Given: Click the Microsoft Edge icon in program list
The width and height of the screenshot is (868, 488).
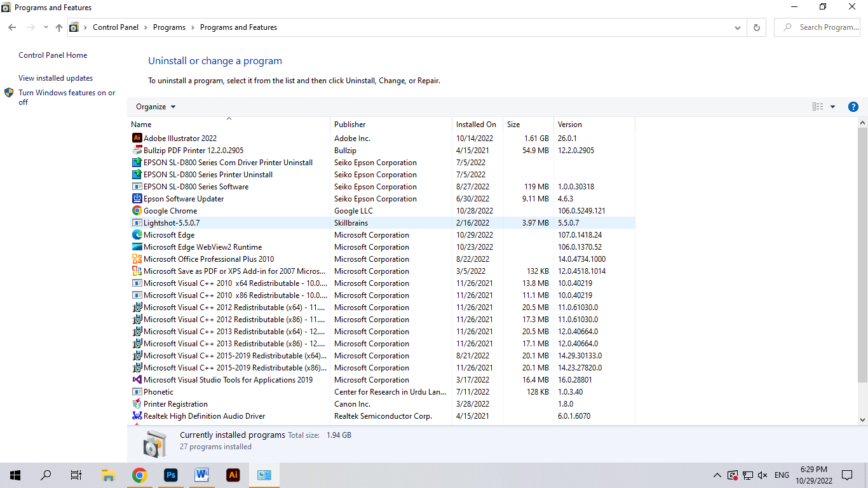Looking at the screenshot, I should point(137,234).
